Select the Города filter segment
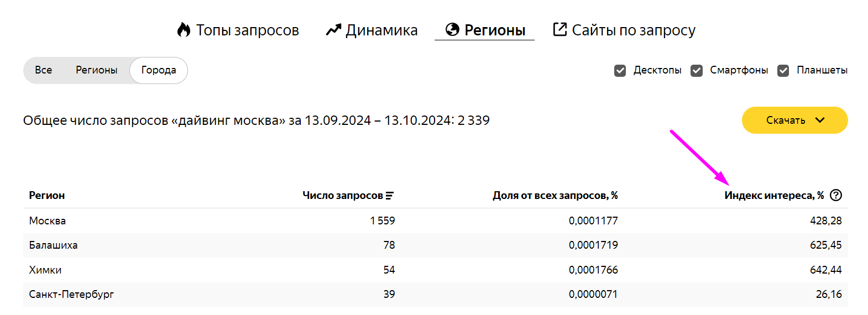Viewport: 868px width, 315px height. pos(159,70)
